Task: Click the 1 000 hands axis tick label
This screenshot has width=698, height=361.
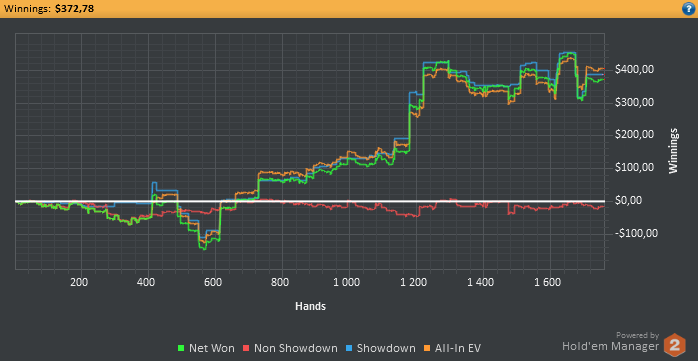Action: (348, 282)
